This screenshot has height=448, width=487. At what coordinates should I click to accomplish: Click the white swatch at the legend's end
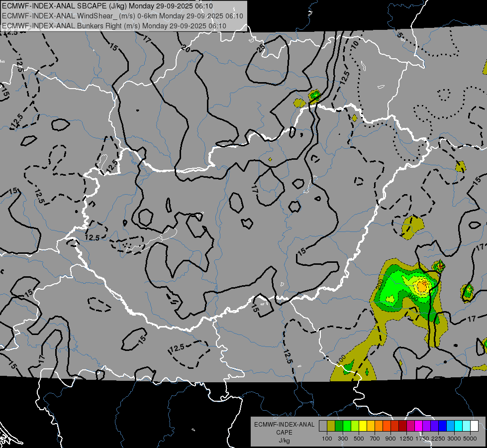[475, 426]
